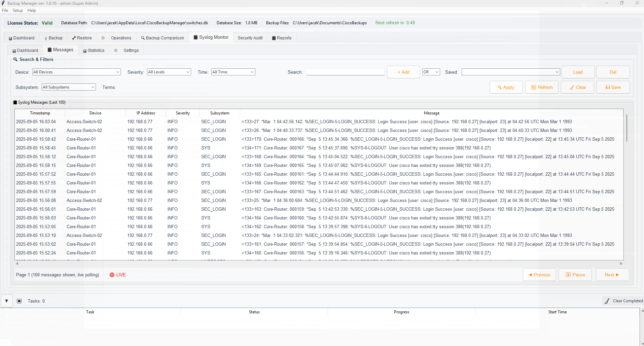This screenshot has height=346, width=644.
Task: Click the messages table horizontal scrollbar
Action: pos(319,264)
